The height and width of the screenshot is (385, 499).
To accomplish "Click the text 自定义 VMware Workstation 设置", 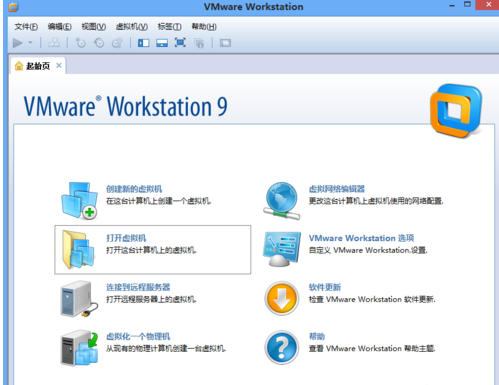I will [x=368, y=250].
